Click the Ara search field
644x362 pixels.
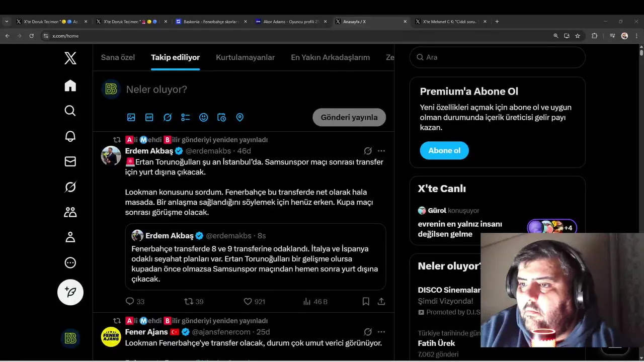[x=497, y=57]
